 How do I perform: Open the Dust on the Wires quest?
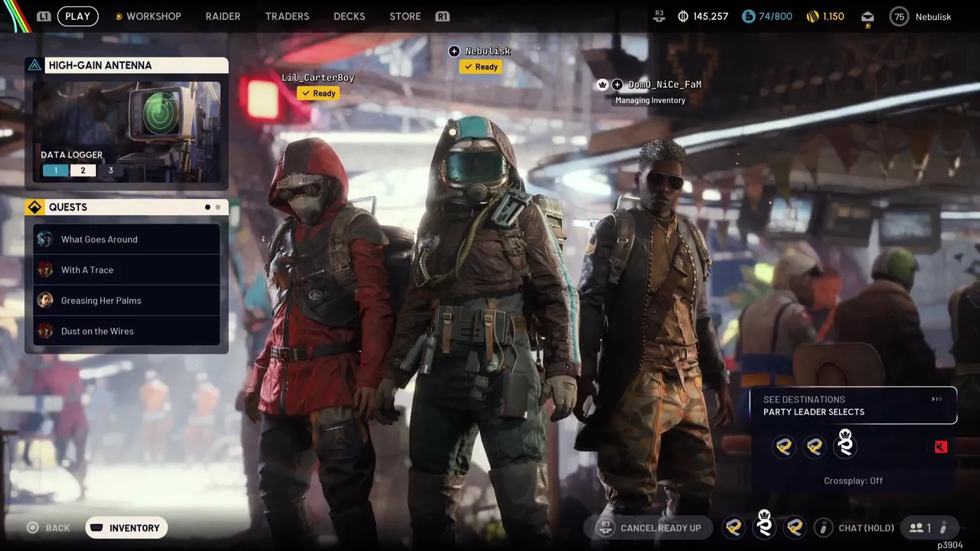coord(127,331)
